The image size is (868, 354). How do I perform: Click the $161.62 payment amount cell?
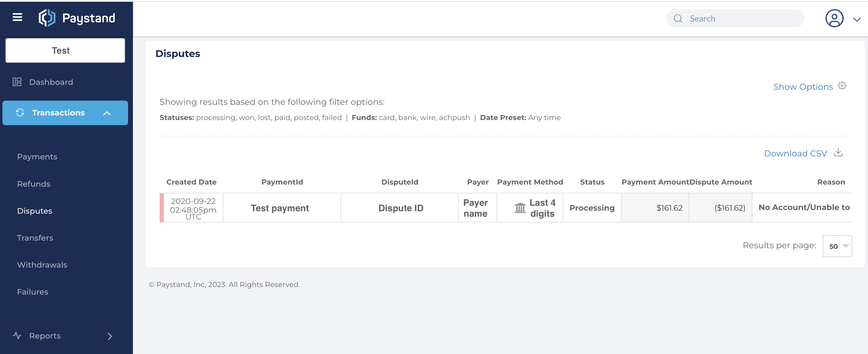click(655, 208)
